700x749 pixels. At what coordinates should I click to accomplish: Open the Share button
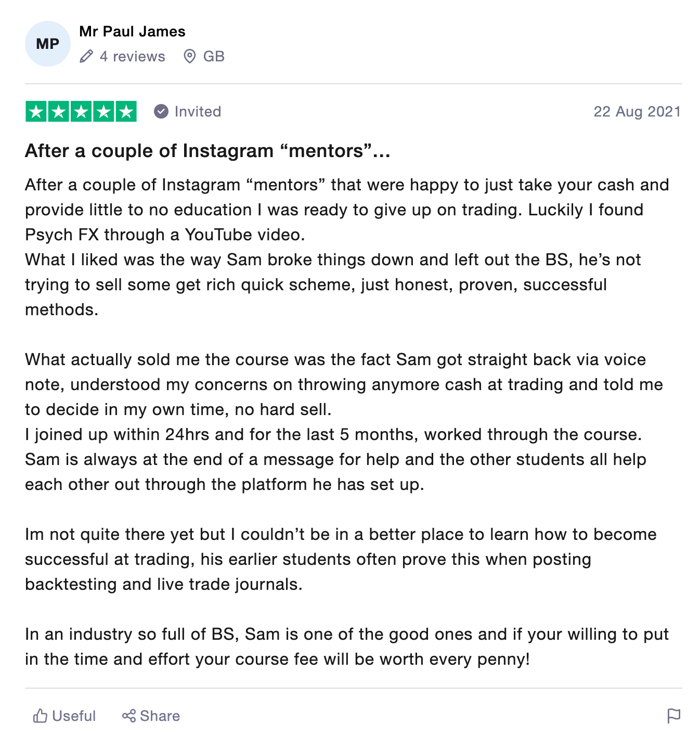pyautogui.click(x=151, y=716)
